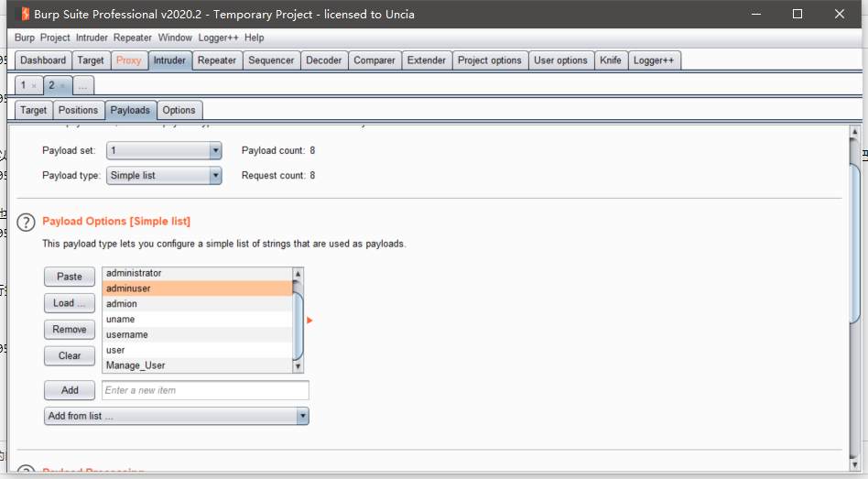This screenshot has width=868, height=479.
Task: Select 'uname' in the payload list
Action: coord(198,319)
